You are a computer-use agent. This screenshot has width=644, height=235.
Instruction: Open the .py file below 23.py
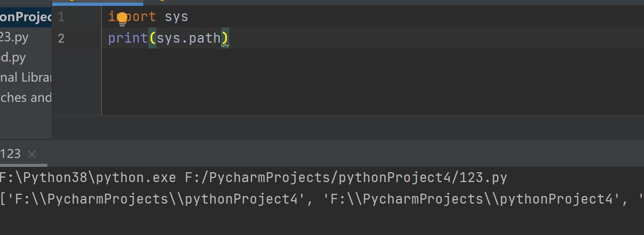(13, 58)
